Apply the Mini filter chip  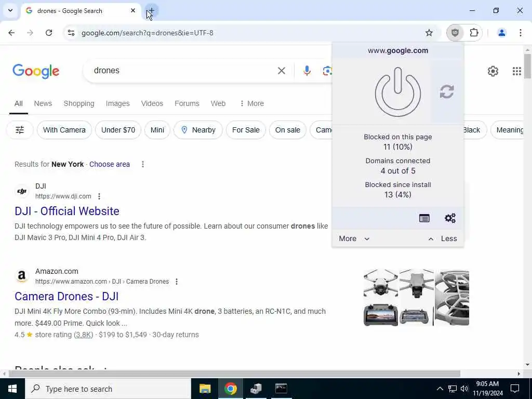(157, 130)
